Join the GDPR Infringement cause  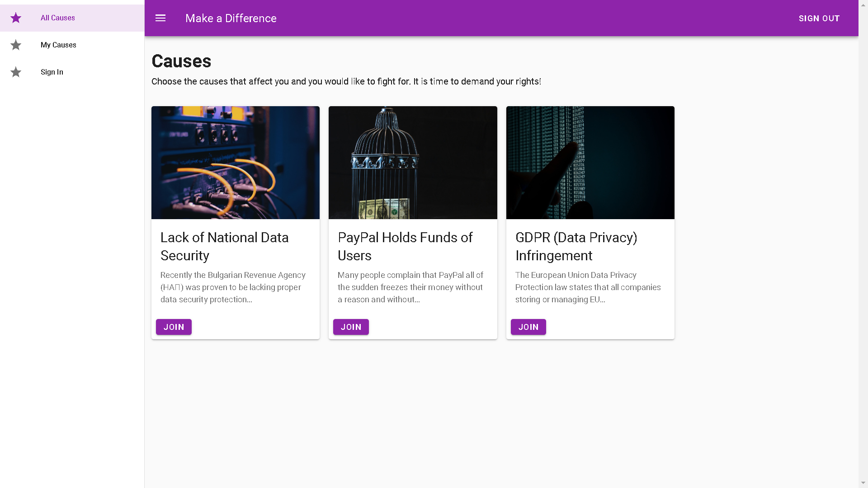(x=528, y=327)
